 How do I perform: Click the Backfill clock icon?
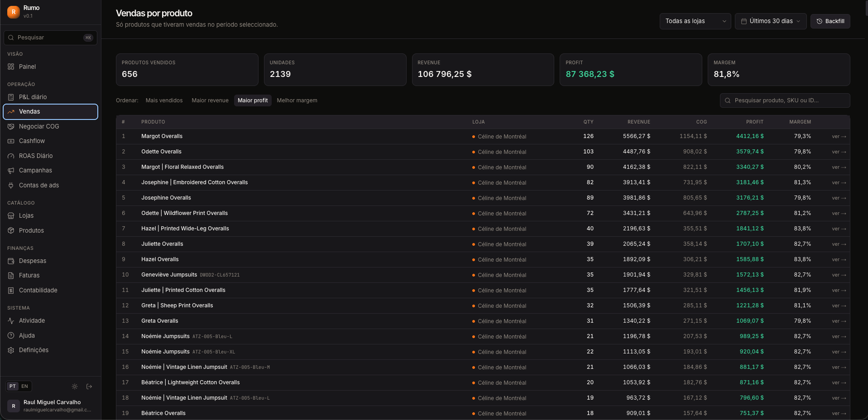(x=819, y=21)
